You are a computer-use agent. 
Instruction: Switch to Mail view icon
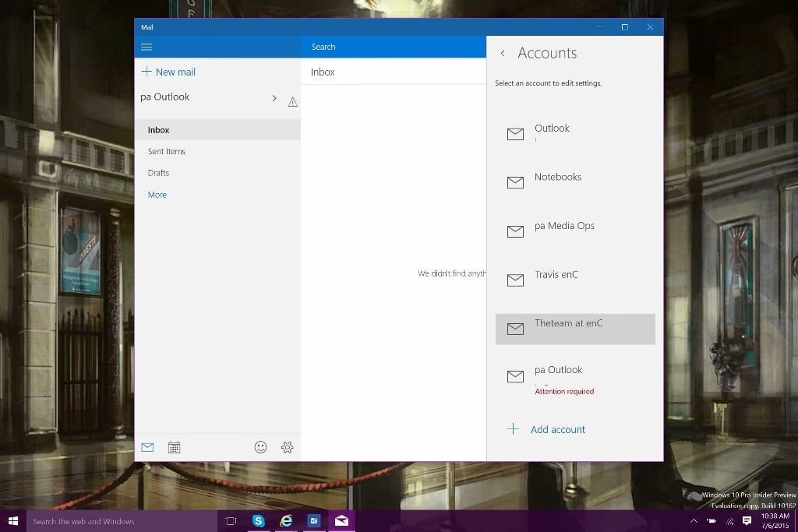[x=147, y=447]
